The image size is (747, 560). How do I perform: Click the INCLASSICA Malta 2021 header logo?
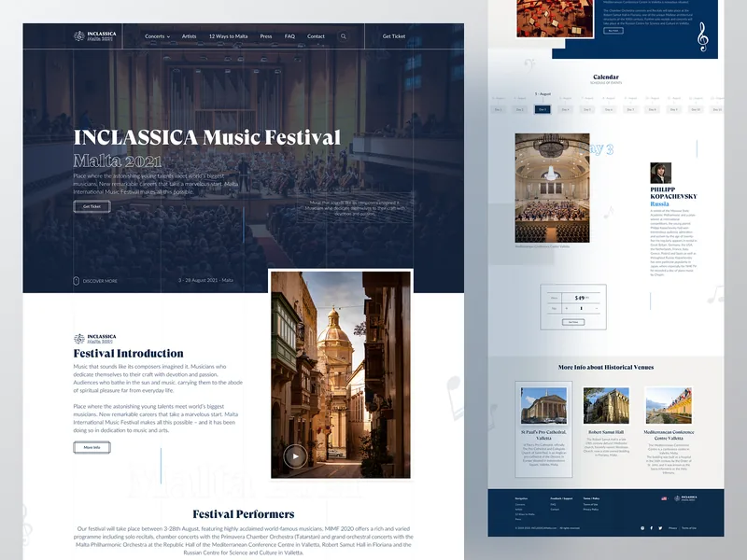[x=95, y=35]
